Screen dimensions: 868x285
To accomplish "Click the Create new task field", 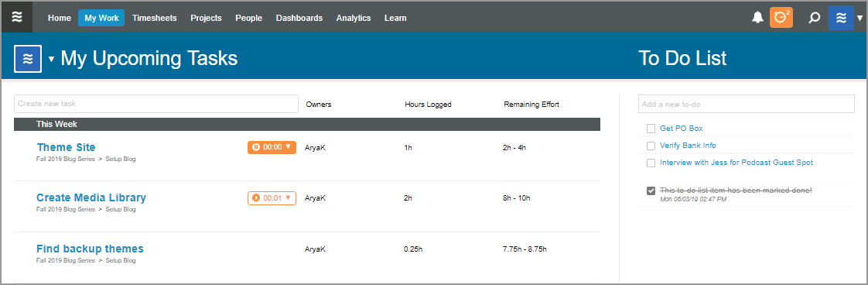I will 156,104.
